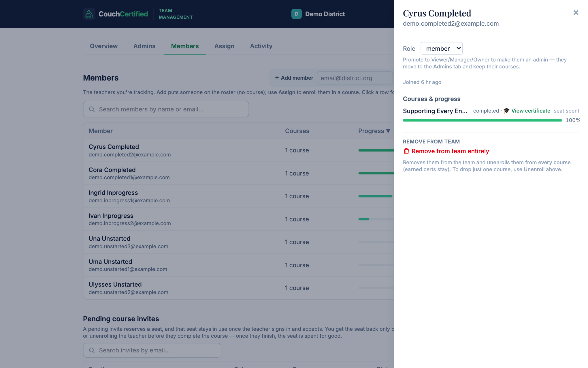
Task: Click the Search invites by email field
Action: [152, 350]
